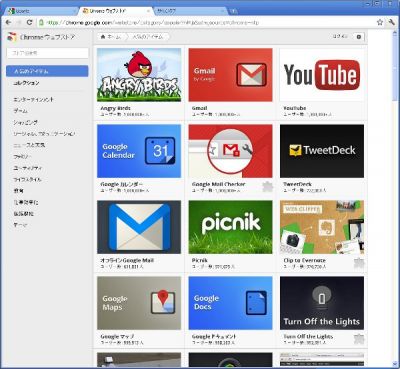Click the puzzle icon beside Clip to Evernote

click(x=359, y=263)
